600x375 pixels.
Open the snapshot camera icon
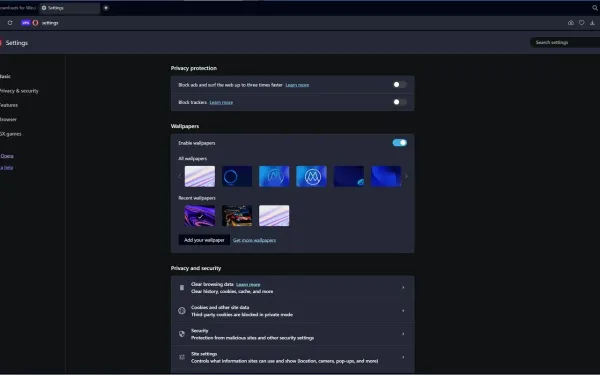tap(571, 23)
